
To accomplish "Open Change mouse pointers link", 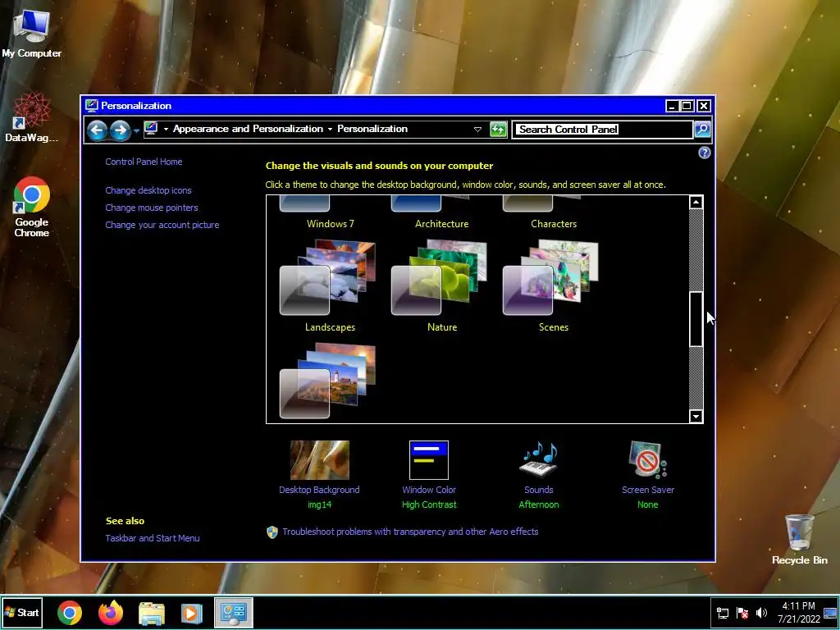I will pyautogui.click(x=152, y=208).
